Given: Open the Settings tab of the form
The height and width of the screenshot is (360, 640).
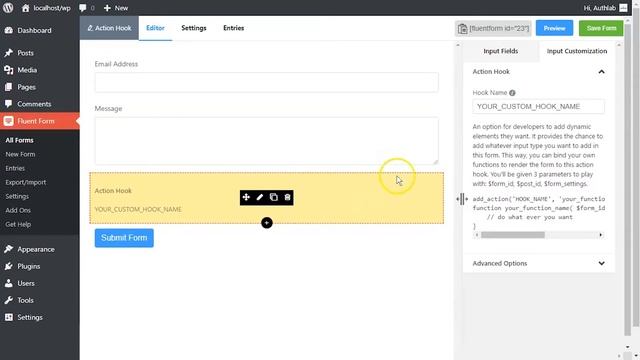Looking at the screenshot, I should point(194,28).
